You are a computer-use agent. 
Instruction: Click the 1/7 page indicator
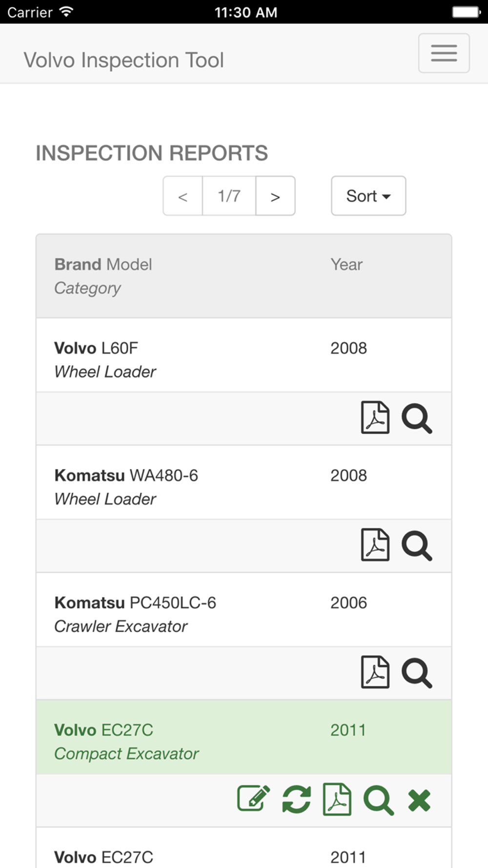coord(229,196)
